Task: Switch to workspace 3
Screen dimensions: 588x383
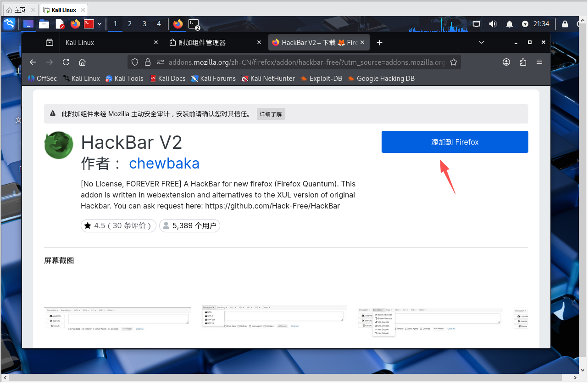Action: [x=144, y=24]
